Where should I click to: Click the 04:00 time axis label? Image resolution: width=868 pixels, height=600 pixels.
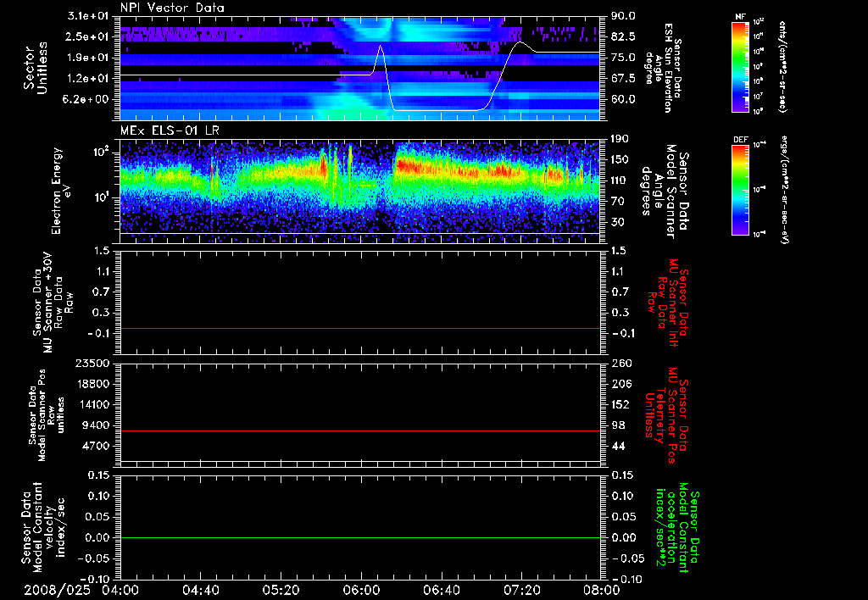coord(120,591)
